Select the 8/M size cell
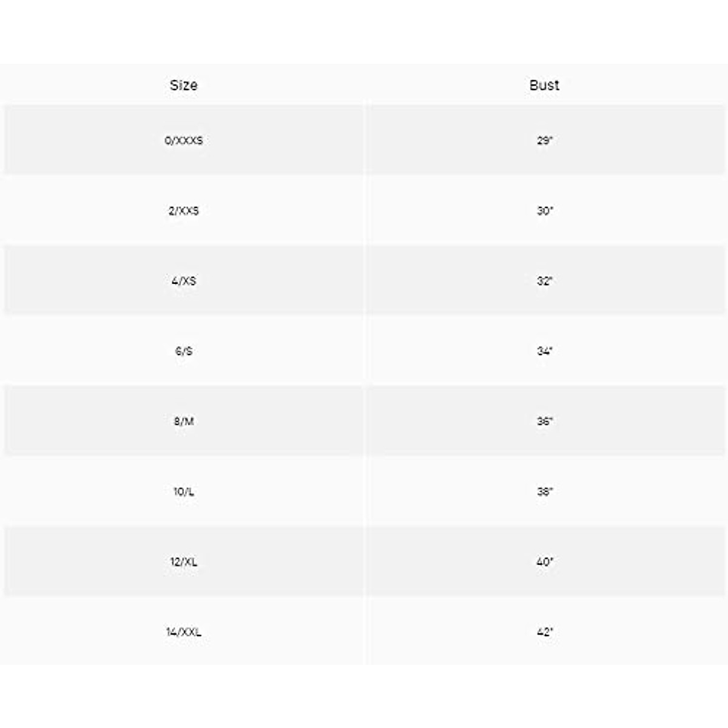 coord(183,421)
